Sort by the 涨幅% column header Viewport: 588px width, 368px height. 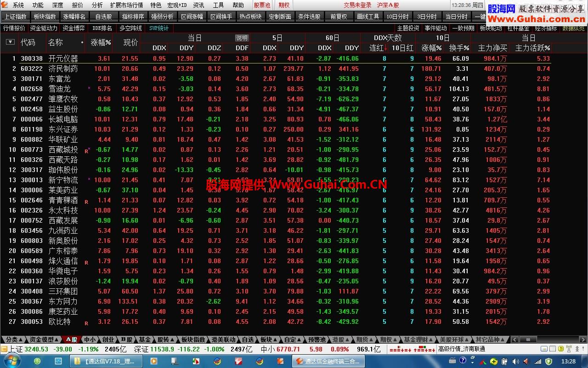coord(101,42)
